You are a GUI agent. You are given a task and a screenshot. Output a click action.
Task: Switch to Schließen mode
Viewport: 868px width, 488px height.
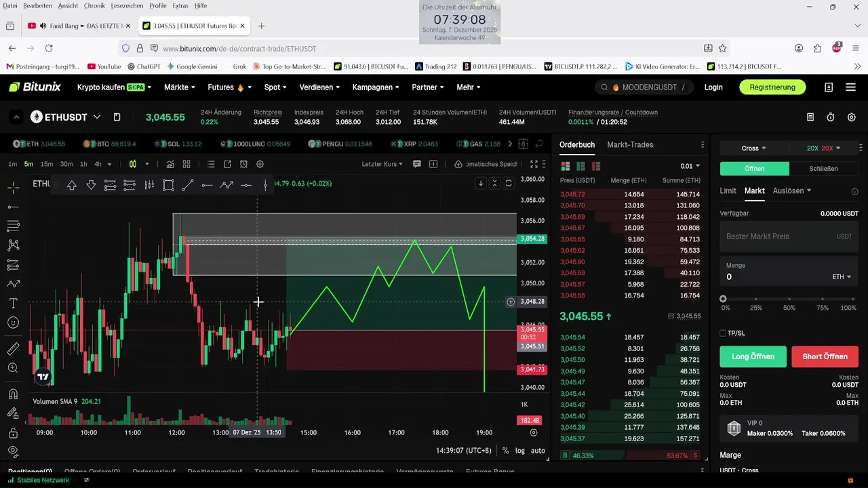coord(824,169)
